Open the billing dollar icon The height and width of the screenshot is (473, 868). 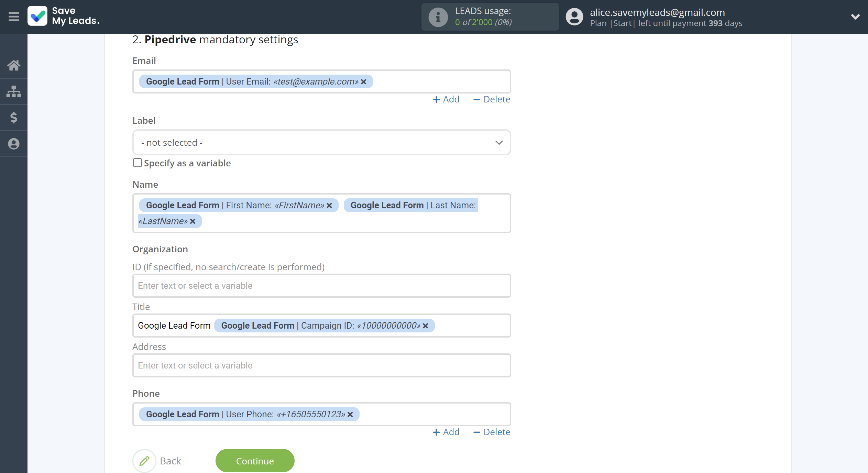coord(14,118)
